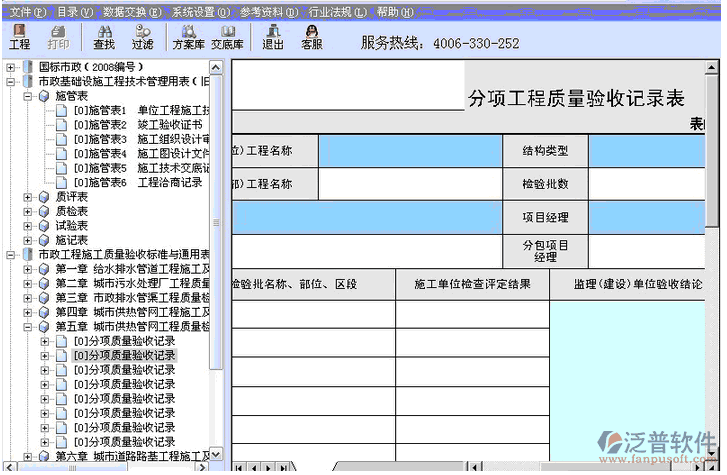Click the 工程 project toolbar icon
The height and width of the screenshot is (475, 727).
coord(19,37)
